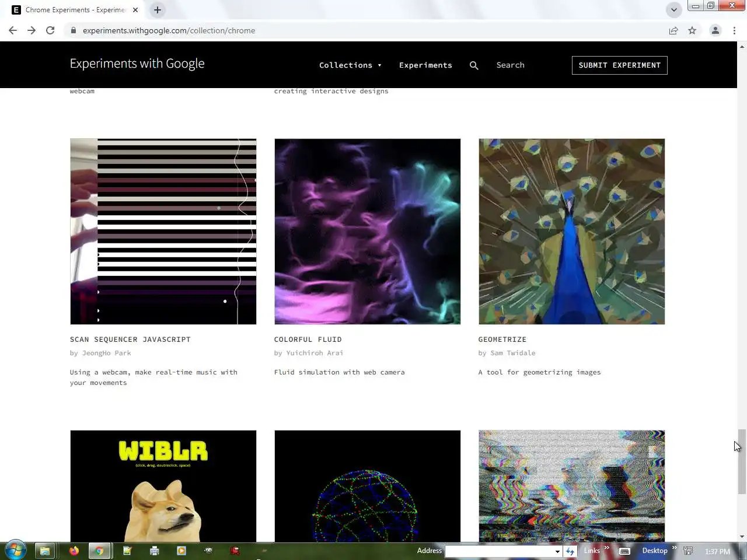Click the SUBMIT EXPERIMENT button
747x560 pixels.
619,65
